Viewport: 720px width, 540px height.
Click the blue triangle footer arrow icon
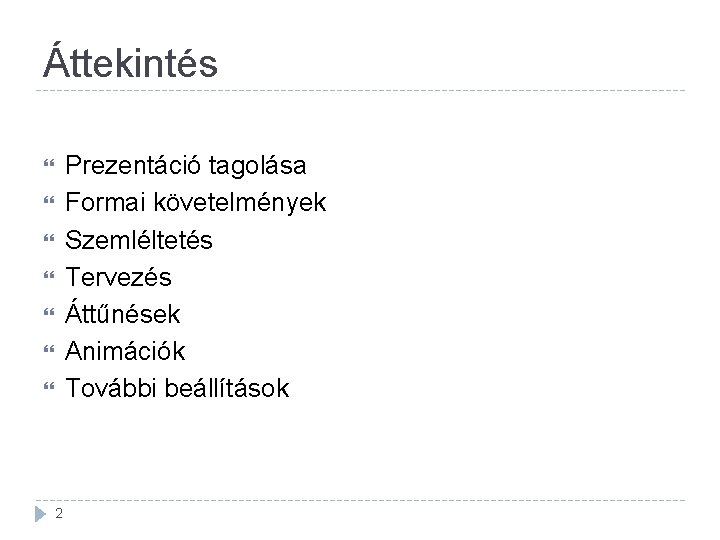click(41, 514)
